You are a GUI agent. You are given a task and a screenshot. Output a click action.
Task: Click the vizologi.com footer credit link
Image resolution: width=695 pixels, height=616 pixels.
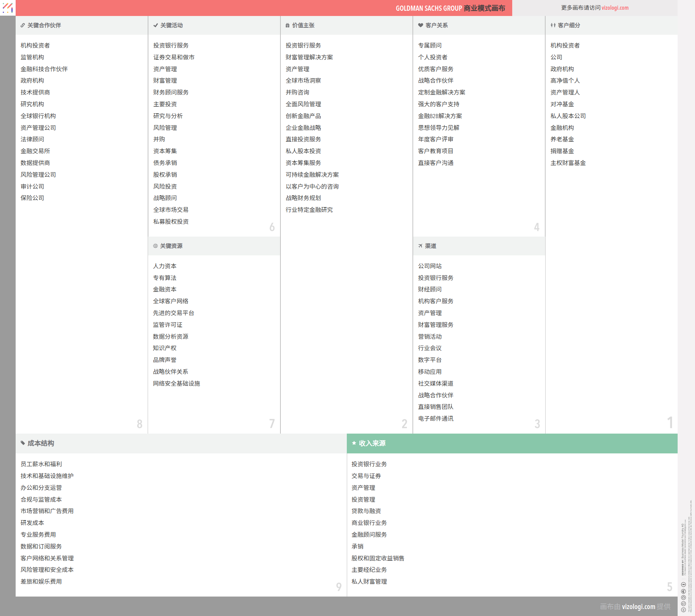tap(638, 607)
